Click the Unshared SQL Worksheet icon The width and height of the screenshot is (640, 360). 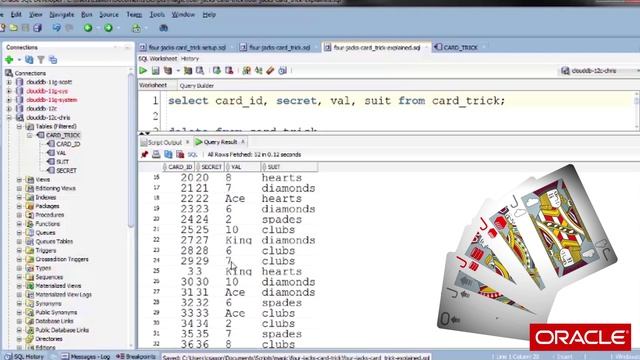pos(246,70)
